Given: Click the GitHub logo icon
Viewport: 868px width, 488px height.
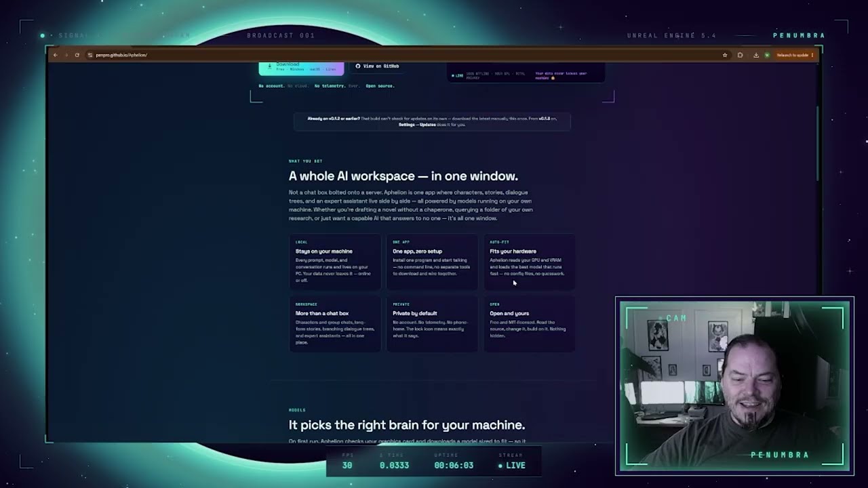Looking at the screenshot, I should click(x=358, y=66).
